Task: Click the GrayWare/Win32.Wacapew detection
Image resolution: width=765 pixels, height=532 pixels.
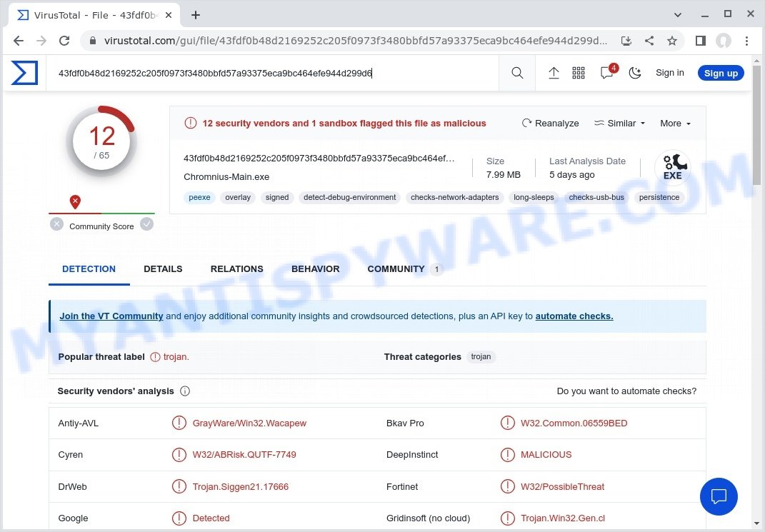Action: (x=249, y=423)
